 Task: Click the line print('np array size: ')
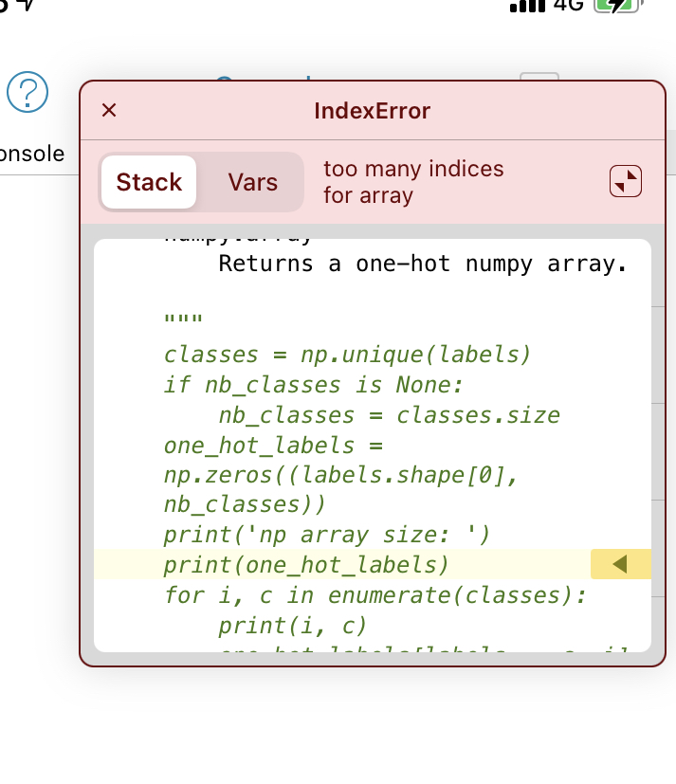(327, 535)
